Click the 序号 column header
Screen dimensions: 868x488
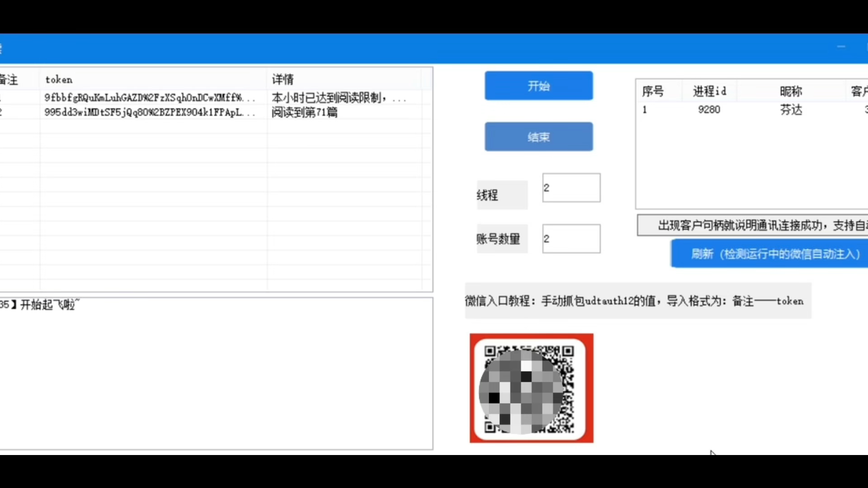(x=653, y=91)
